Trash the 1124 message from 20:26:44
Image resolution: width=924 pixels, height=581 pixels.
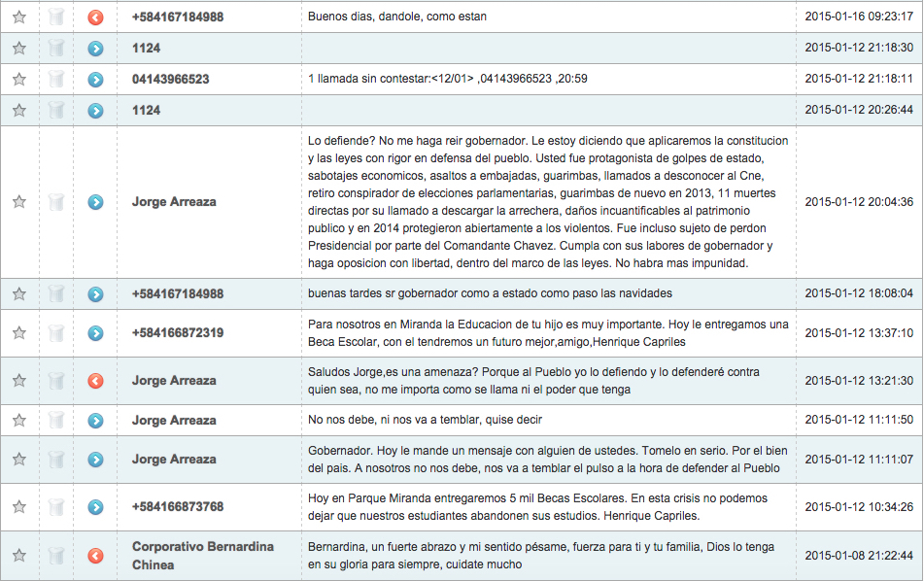tap(56, 110)
